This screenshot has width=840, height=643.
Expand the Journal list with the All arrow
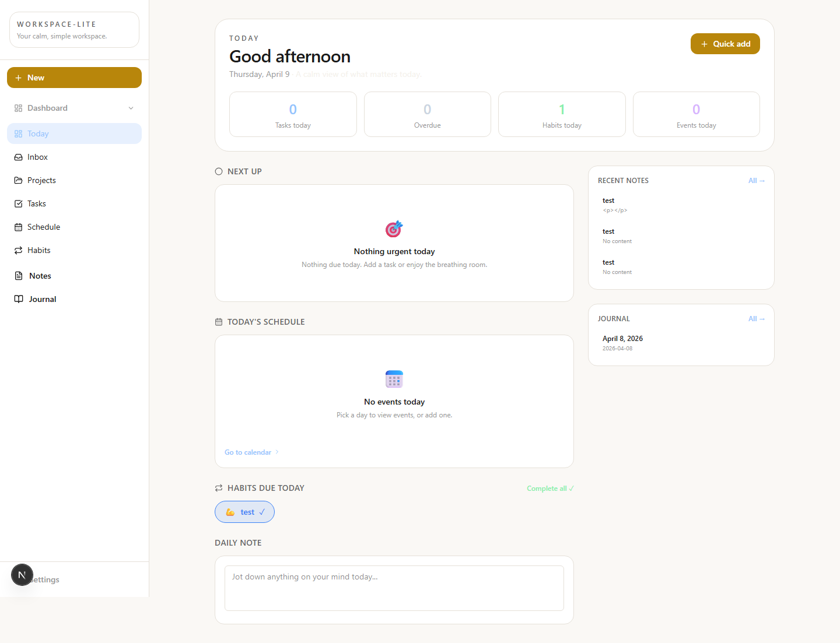point(757,318)
